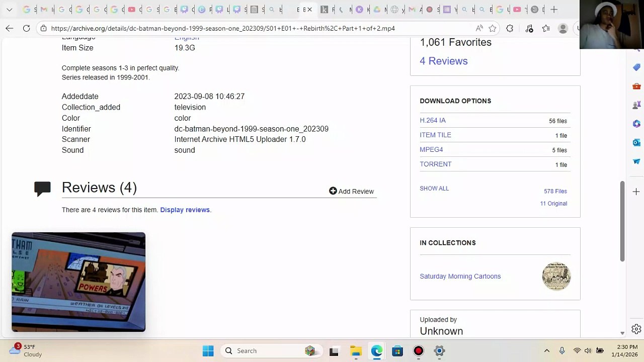
Task: Open Saturday Morning Cartoons collection link
Action: [x=460, y=276]
